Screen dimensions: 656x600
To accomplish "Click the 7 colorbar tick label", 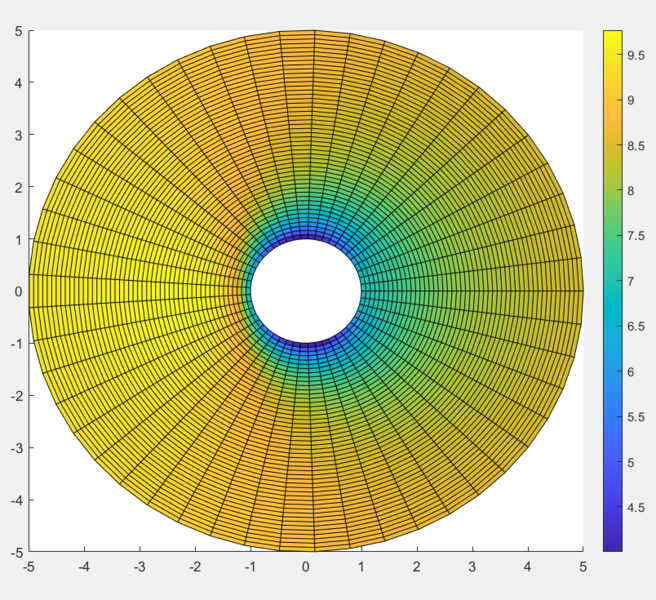I will click(634, 282).
